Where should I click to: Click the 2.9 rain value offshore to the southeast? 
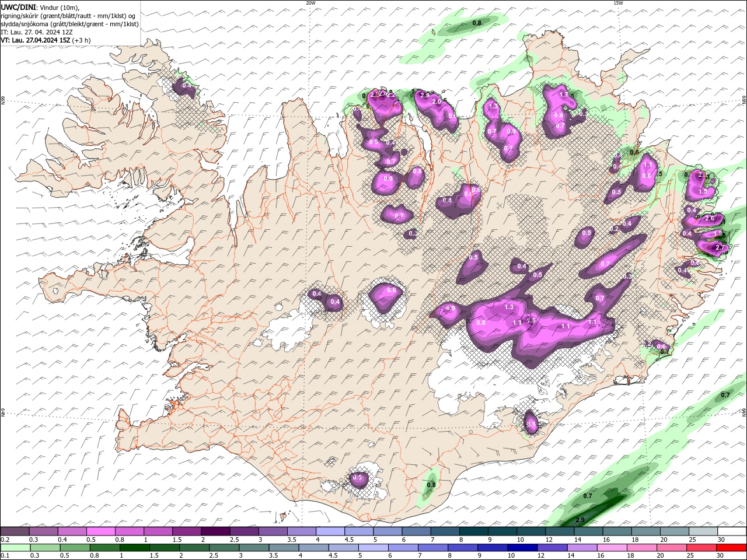pyautogui.click(x=580, y=520)
